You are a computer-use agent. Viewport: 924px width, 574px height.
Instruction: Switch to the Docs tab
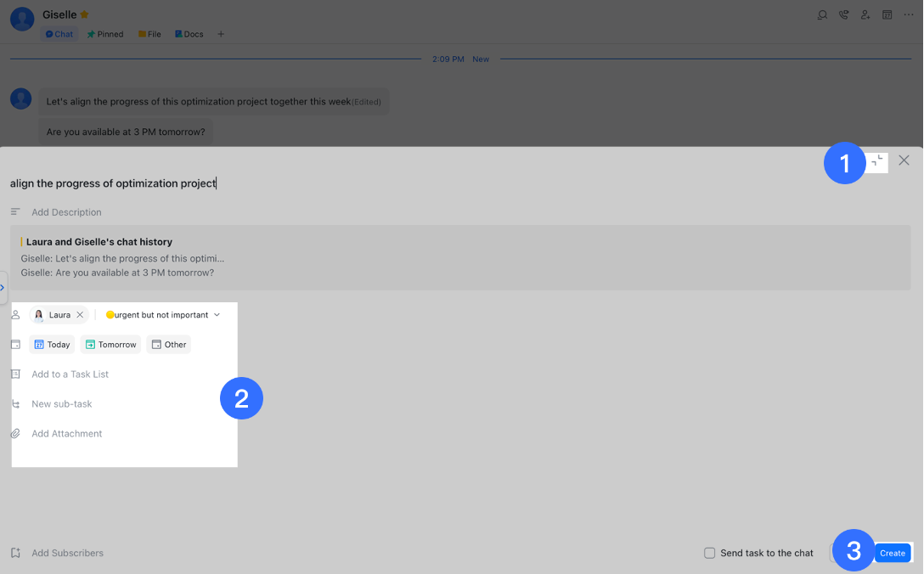pyautogui.click(x=189, y=34)
